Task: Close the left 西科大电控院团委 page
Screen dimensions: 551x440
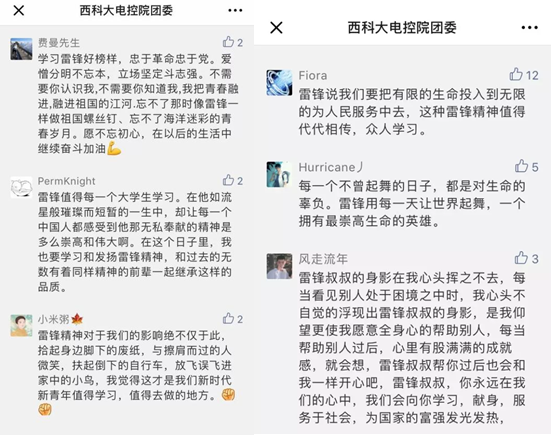Action: 19,11
